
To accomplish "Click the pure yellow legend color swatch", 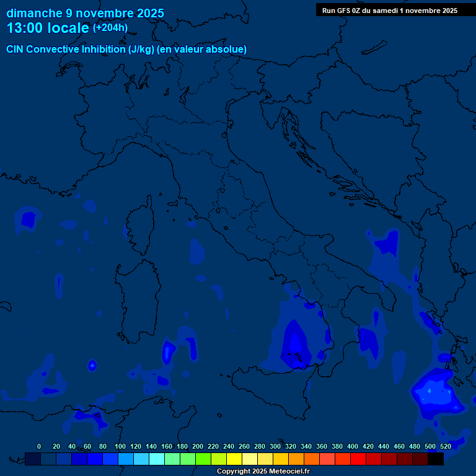I will pos(234,459).
